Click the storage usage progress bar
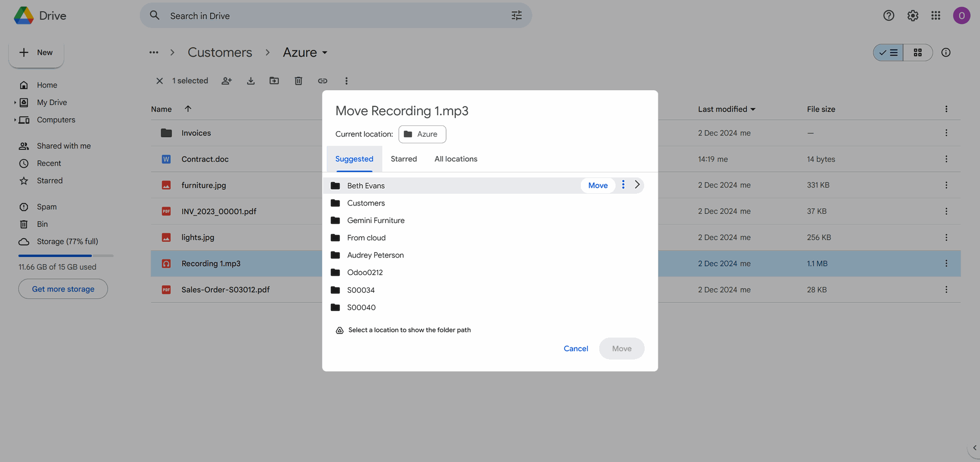Screen dimensions: 980x462 pyautogui.click(x=66, y=255)
